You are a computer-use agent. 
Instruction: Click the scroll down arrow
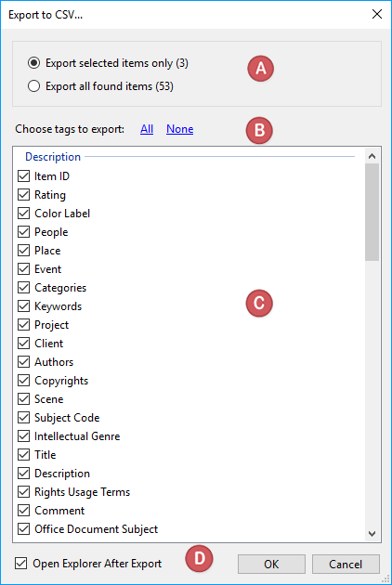tap(372, 534)
